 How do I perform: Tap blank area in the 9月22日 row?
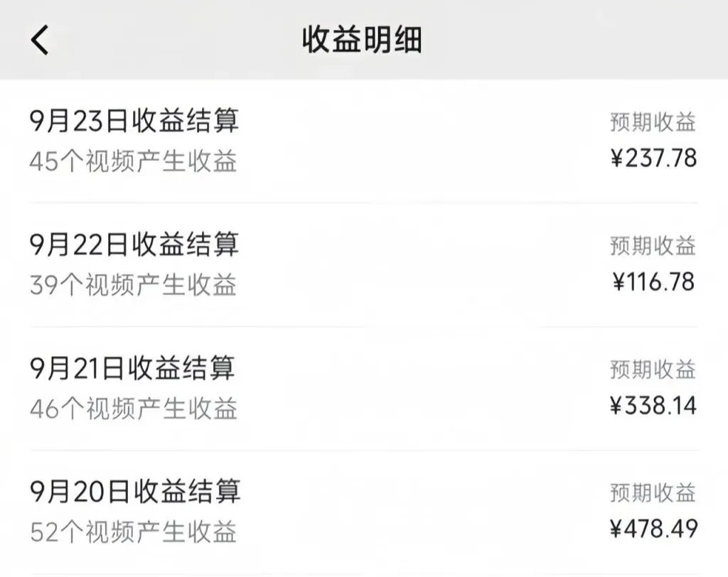pyautogui.click(x=418, y=264)
